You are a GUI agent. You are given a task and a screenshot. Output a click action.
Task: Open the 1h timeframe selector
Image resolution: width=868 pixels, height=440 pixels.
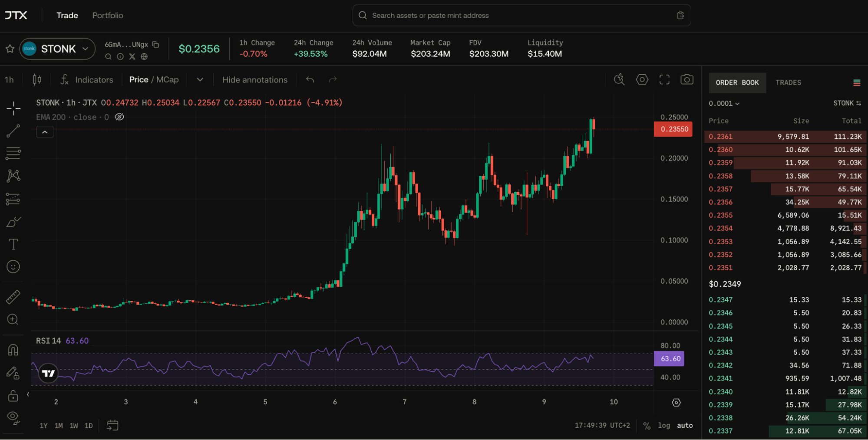pos(9,80)
